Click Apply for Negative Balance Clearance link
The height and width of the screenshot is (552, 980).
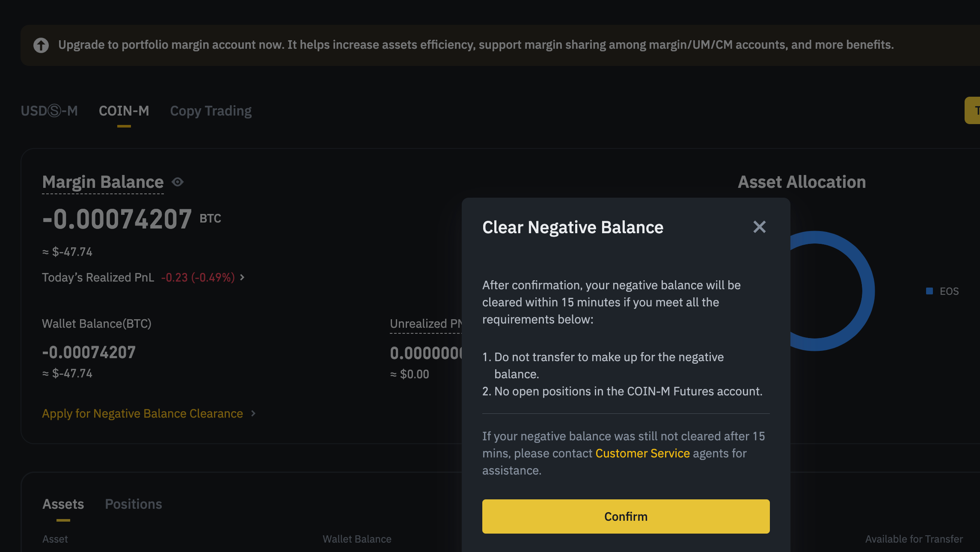coord(143,414)
